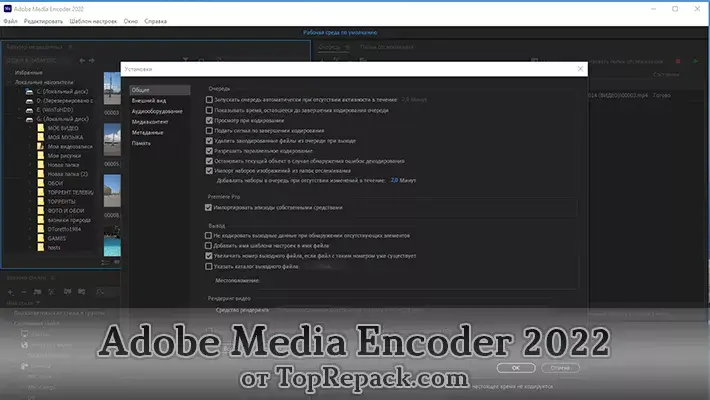710x400 pixels.
Task: Select the вазники природа folder in tree
Action: coord(69,220)
